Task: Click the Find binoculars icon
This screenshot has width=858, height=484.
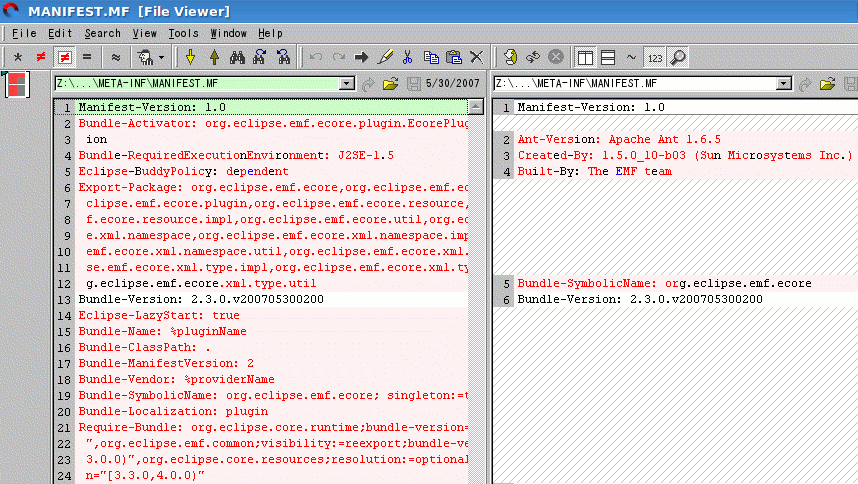Action: (237, 57)
